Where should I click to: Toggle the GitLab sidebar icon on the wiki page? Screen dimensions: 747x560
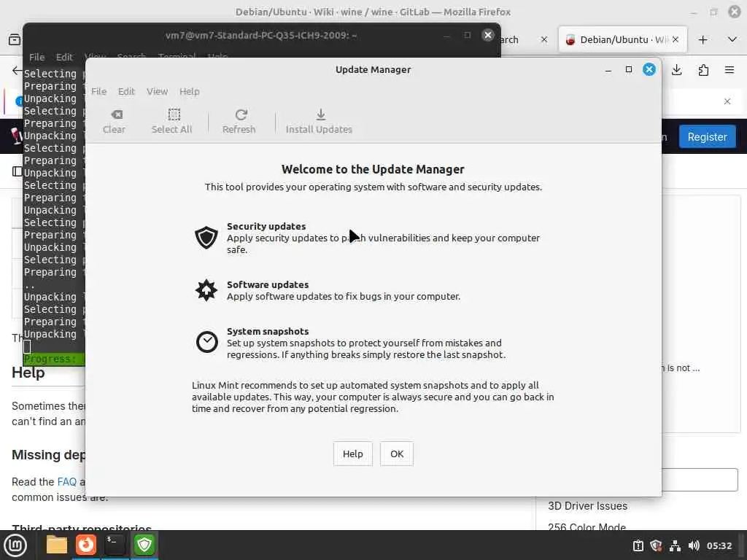tap(18, 171)
